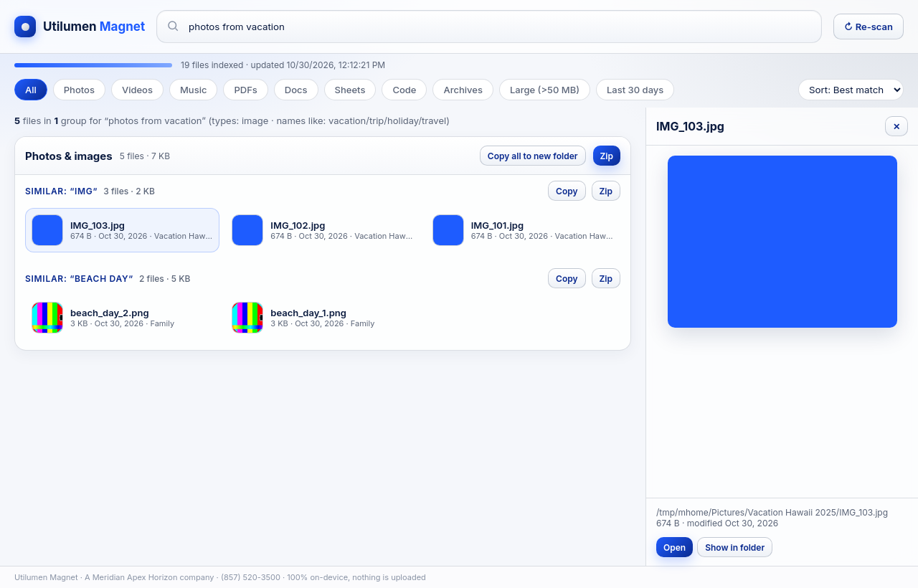Click the search magnifier icon
This screenshot has width=918, height=588.
coord(173,27)
